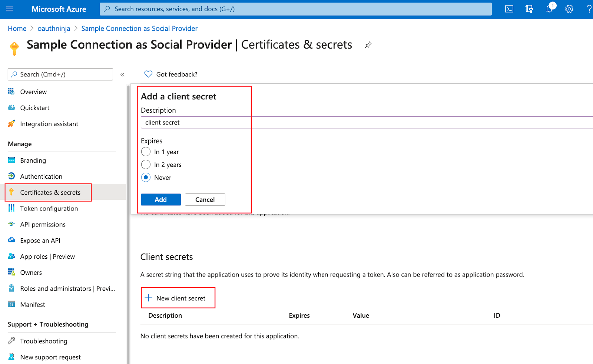The height and width of the screenshot is (364, 593).
Task: Open App roles | Preview page
Action: pos(47,257)
